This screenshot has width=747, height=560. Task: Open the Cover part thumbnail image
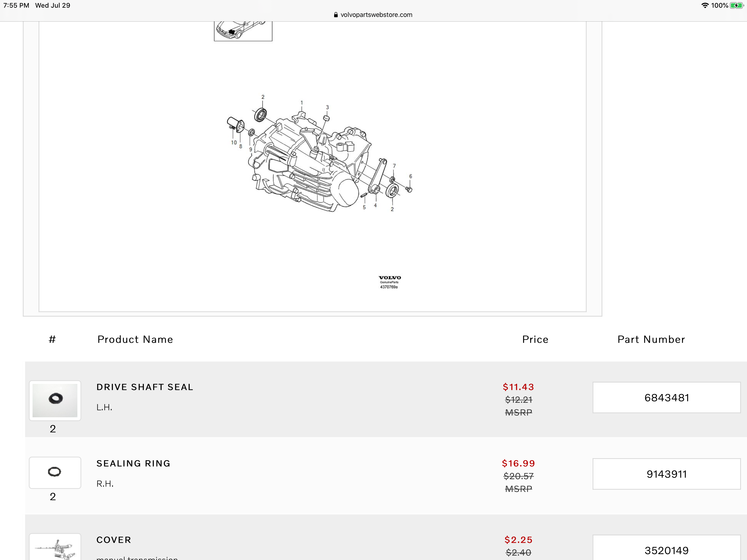55,548
